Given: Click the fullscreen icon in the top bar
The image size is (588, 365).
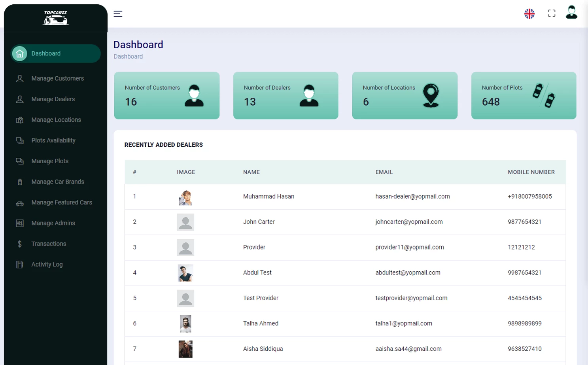Looking at the screenshot, I should click(x=551, y=13).
